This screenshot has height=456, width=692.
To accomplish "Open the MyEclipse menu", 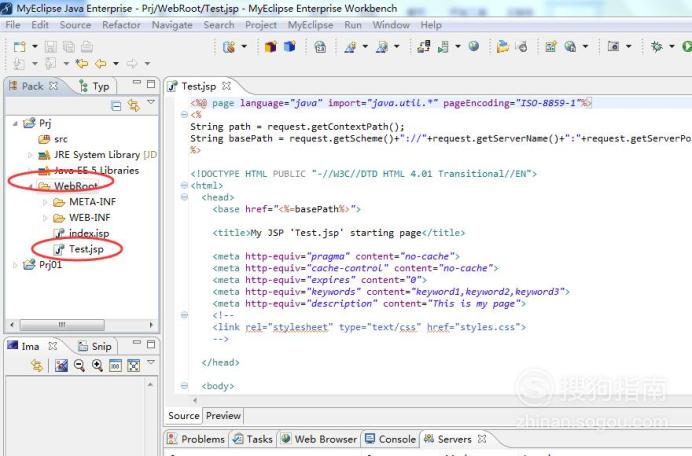I will click(310, 25).
